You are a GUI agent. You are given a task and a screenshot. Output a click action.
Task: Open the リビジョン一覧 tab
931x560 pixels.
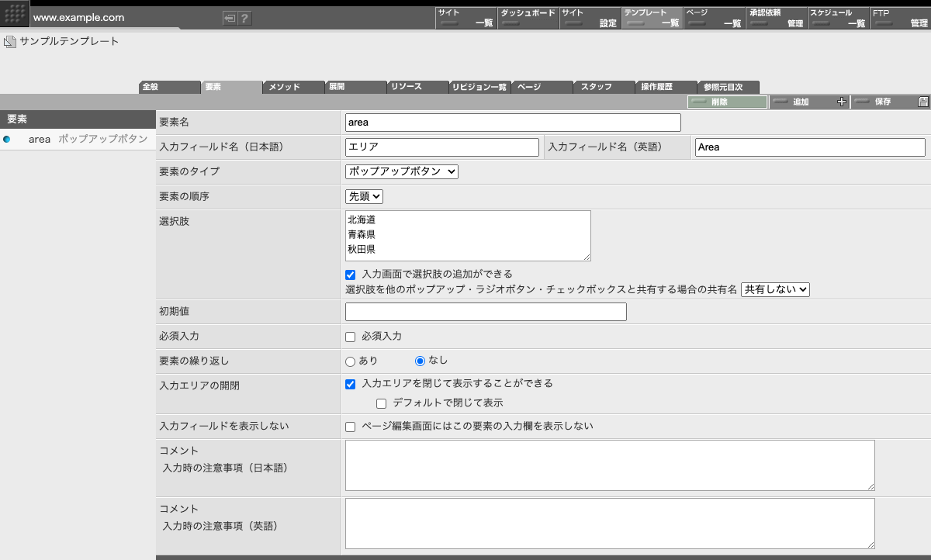coord(480,87)
